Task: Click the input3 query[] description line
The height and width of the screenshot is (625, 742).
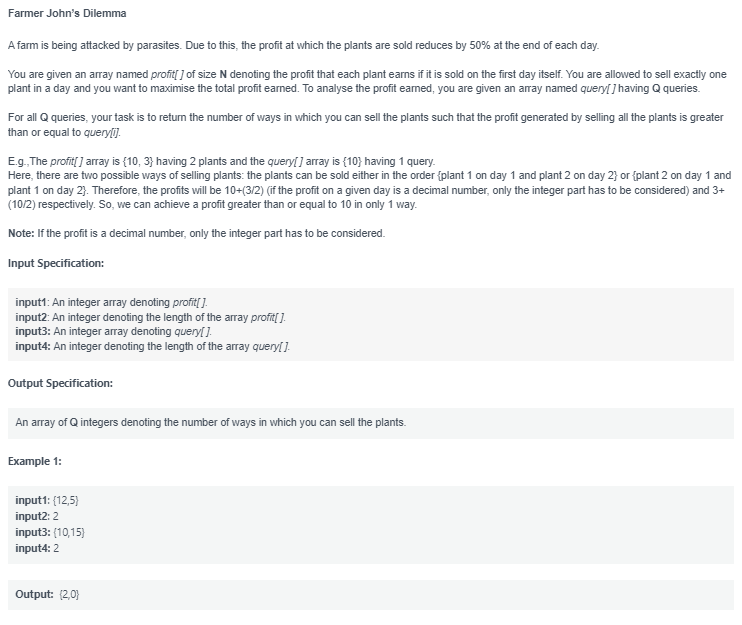Action: point(114,331)
